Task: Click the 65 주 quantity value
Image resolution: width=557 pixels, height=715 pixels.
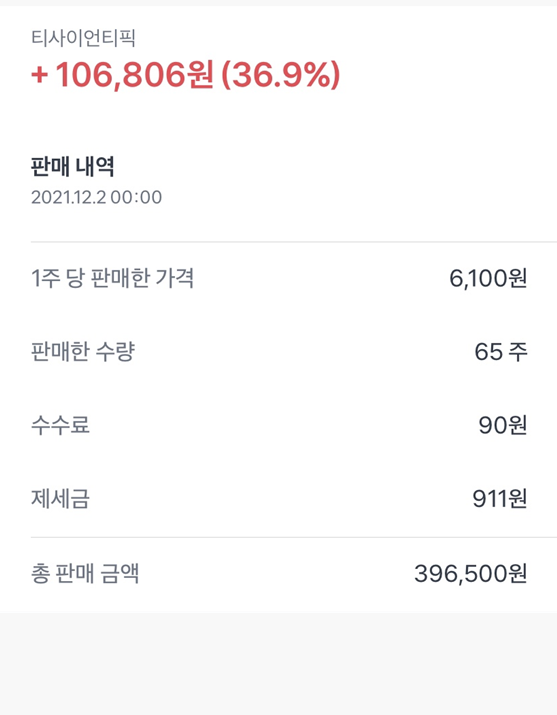Action: pos(501,352)
